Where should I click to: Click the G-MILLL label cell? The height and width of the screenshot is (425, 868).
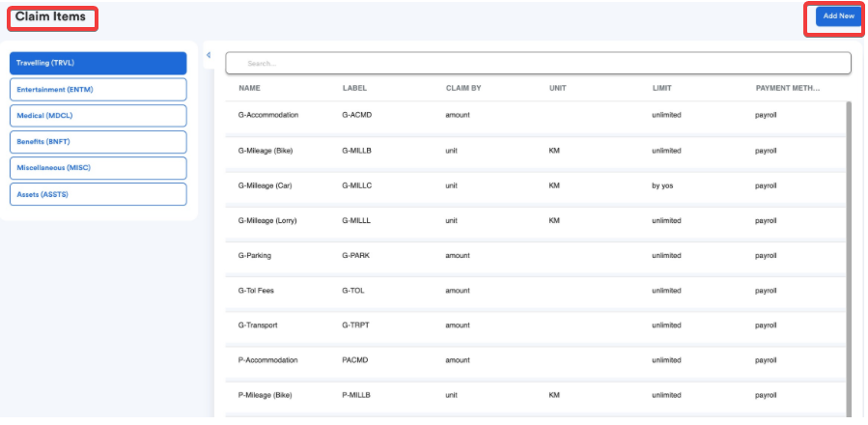(356, 220)
